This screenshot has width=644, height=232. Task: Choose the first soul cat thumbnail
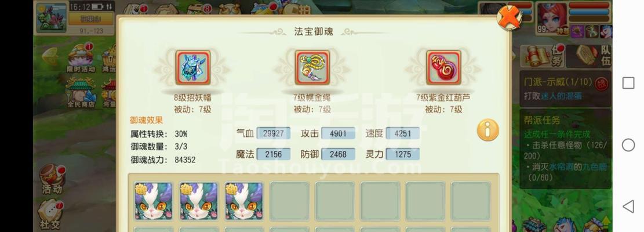(153, 201)
